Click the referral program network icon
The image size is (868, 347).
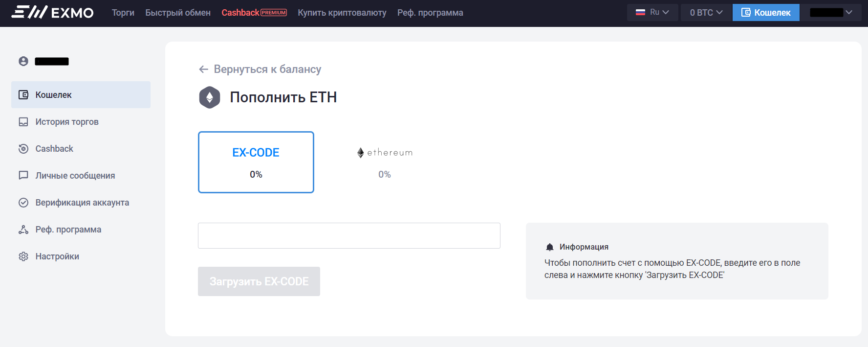pyautogui.click(x=23, y=230)
